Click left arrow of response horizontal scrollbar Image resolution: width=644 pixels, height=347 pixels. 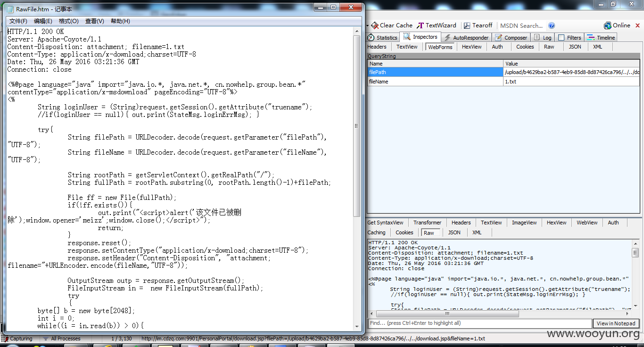coord(372,314)
